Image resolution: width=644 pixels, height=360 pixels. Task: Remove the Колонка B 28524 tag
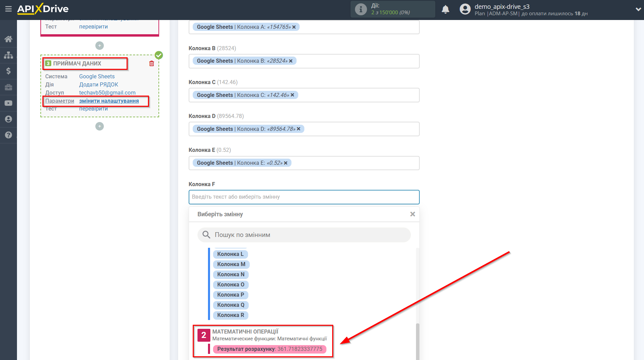(291, 61)
